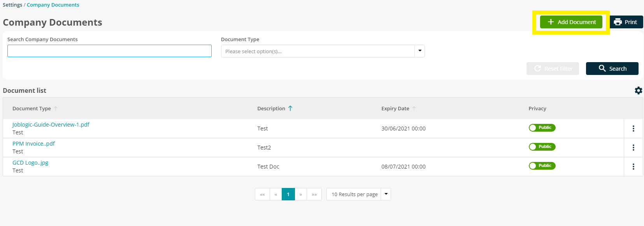The height and width of the screenshot is (226, 644).
Task: Go to the first page of results
Action: (262, 194)
